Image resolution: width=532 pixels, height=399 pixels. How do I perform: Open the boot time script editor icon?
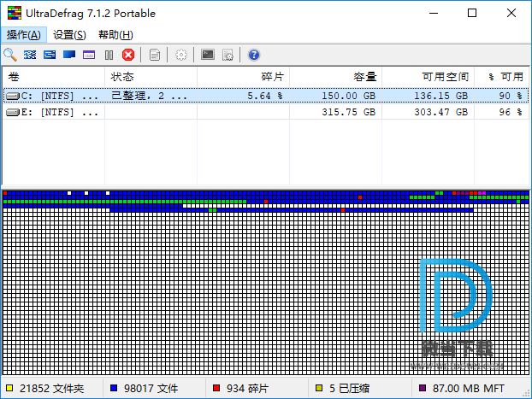coord(228,55)
